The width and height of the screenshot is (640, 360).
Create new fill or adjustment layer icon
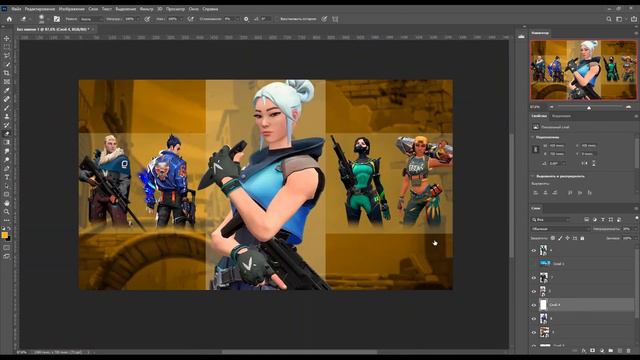click(601, 351)
